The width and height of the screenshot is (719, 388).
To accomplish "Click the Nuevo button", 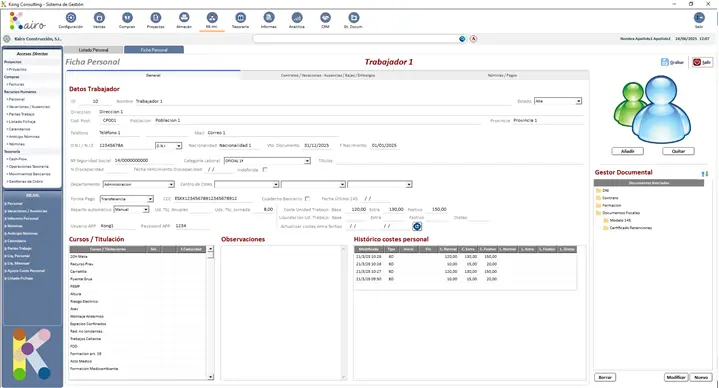I will (x=701, y=377).
